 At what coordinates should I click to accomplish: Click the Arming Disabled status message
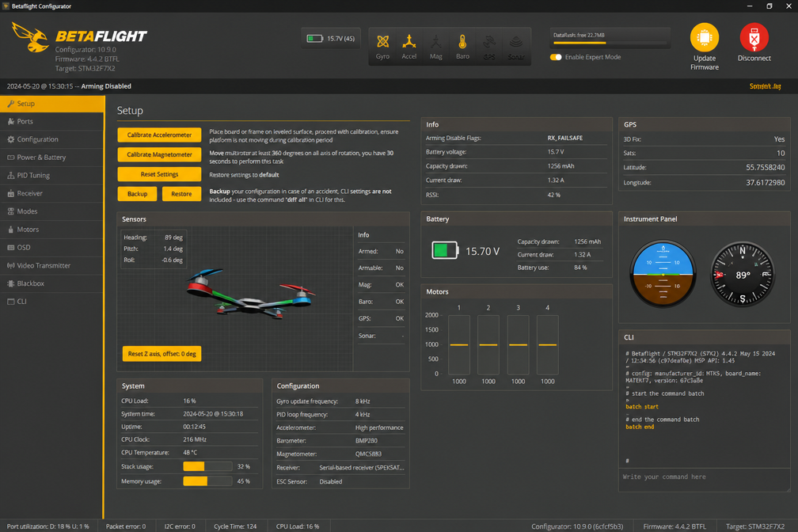click(x=106, y=86)
